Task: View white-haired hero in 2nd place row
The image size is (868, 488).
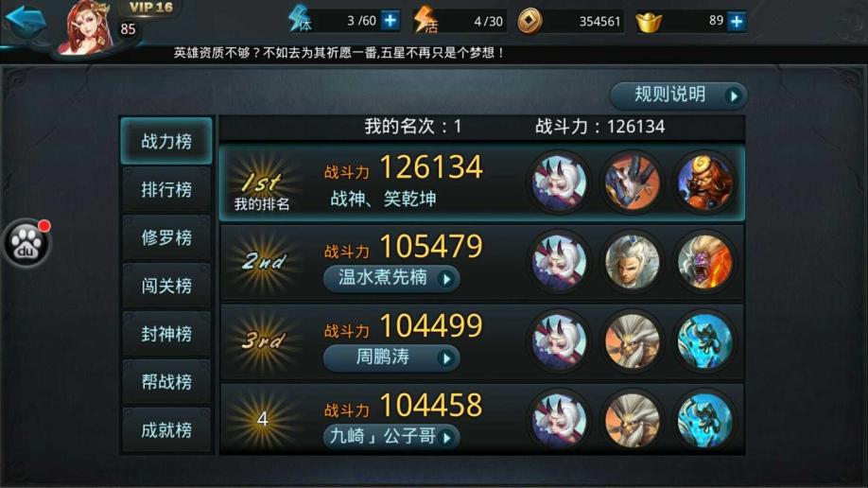Action: 633,261
